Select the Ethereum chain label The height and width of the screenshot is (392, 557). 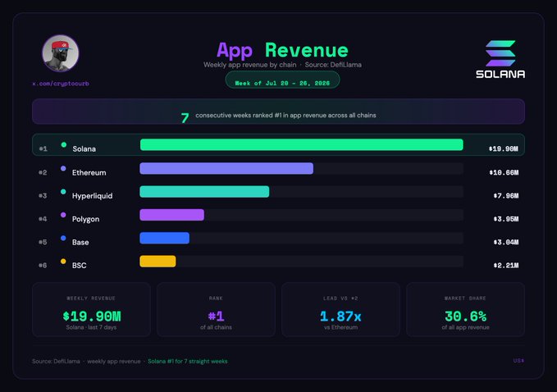click(x=89, y=172)
